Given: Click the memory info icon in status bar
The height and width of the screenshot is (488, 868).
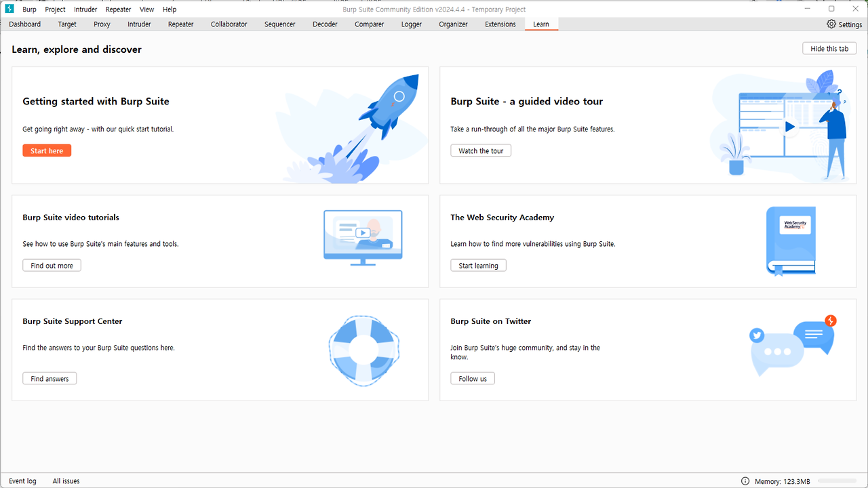Looking at the screenshot, I should [x=745, y=481].
